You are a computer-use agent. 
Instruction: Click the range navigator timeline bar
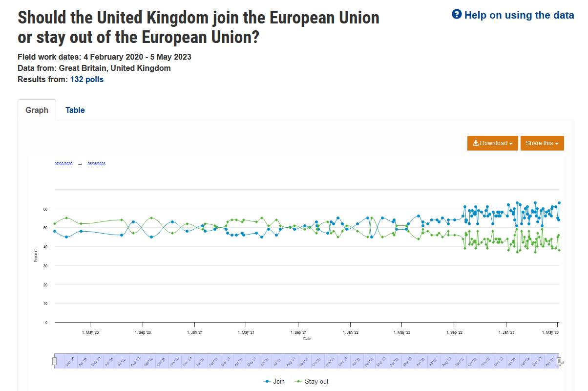point(307,361)
